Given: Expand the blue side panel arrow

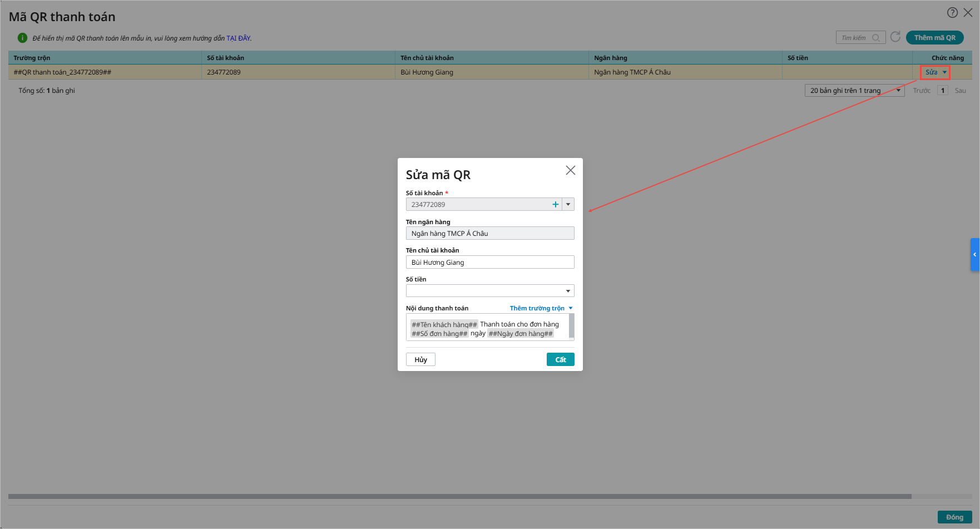Looking at the screenshot, I should click(x=974, y=255).
